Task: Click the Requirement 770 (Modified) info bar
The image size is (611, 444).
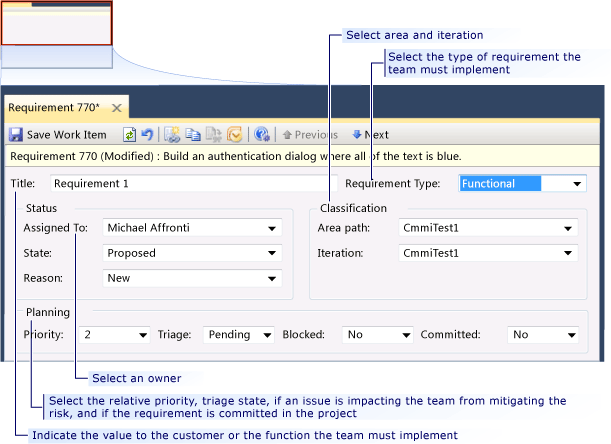Action: (302, 156)
